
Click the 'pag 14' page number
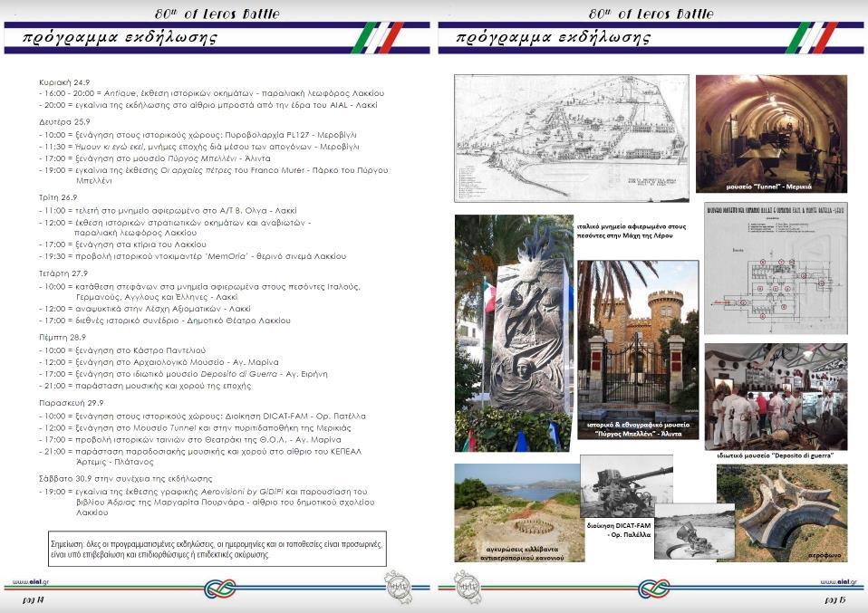click(x=34, y=599)
